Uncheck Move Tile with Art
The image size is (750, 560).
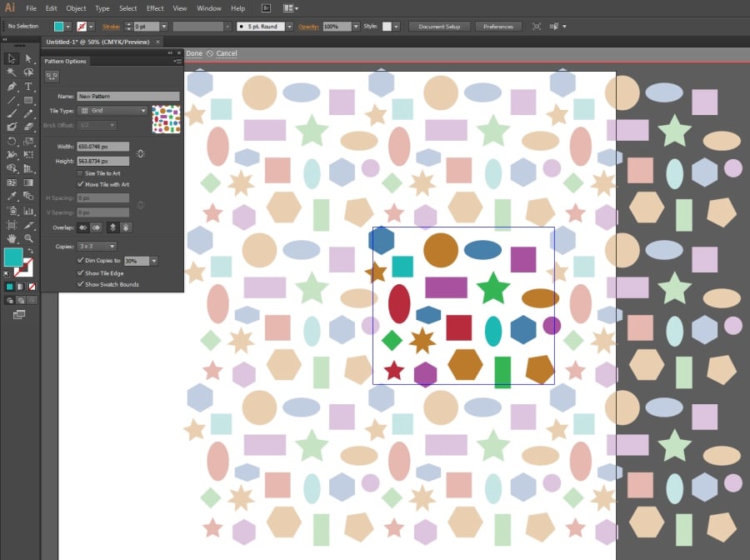click(x=80, y=184)
